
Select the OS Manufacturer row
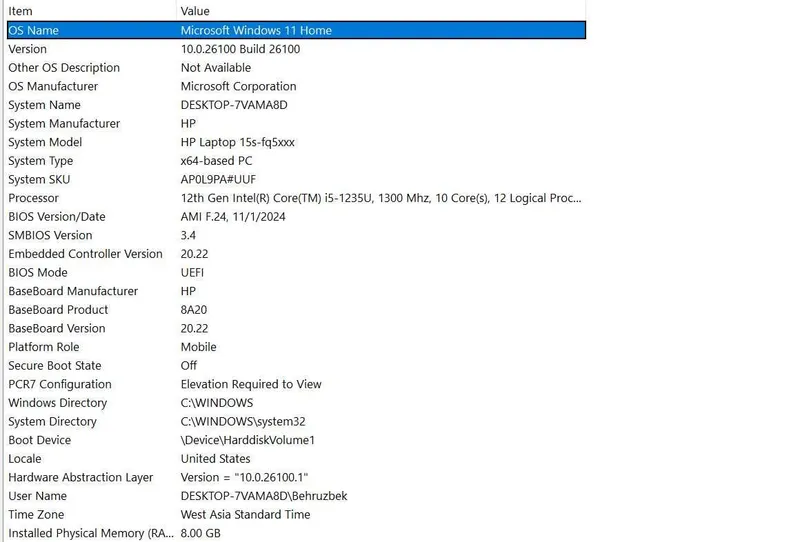point(296,86)
